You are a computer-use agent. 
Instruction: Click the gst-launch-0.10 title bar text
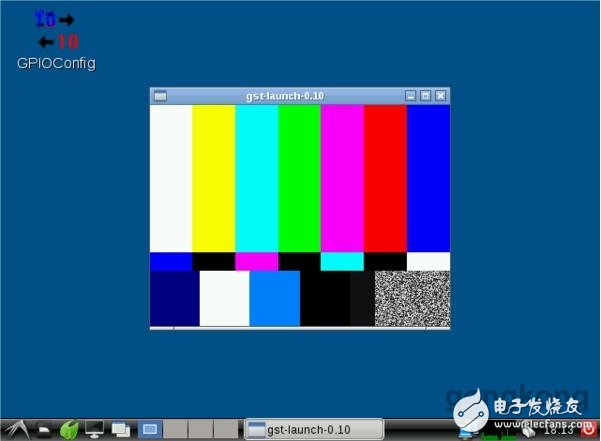(285, 96)
